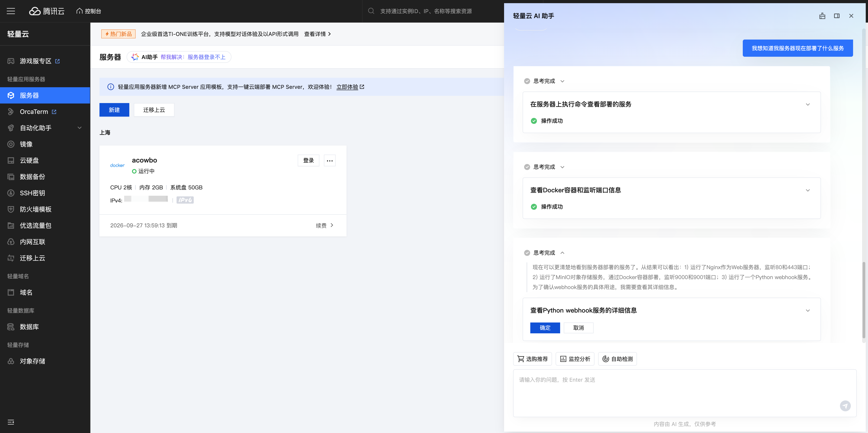The image size is (868, 433).
Task: Select the 防火墙模板 sidebar icon
Action: [x=11, y=209]
